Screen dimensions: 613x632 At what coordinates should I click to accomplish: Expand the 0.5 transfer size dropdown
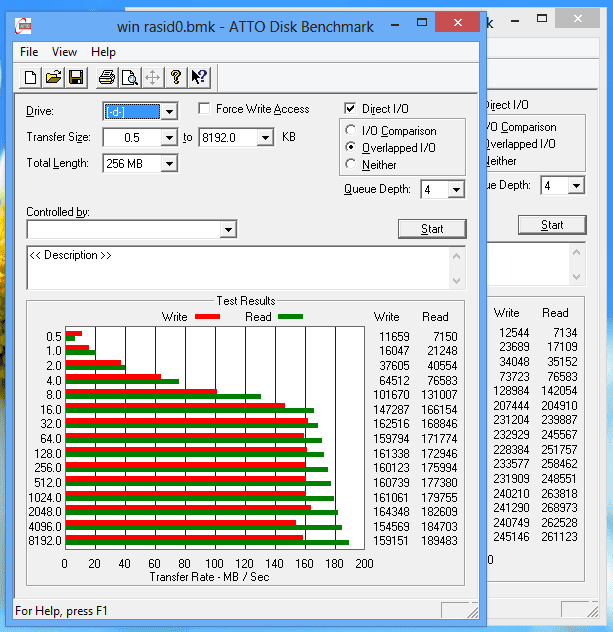coord(169,138)
